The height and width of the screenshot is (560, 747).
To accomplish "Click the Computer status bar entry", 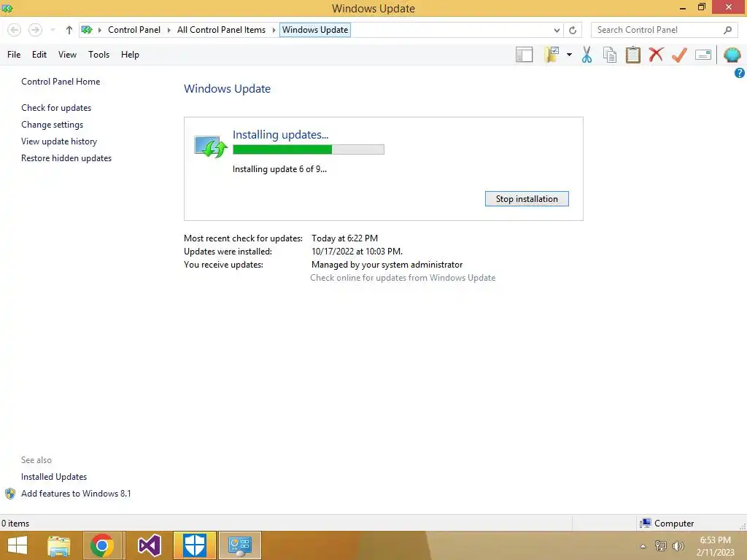I will (x=667, y=524).
